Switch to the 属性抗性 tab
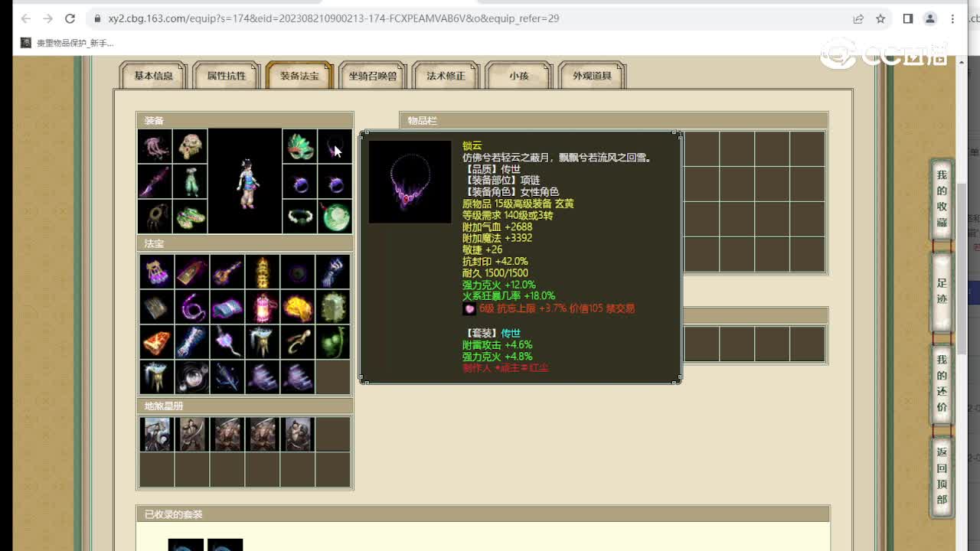Image resolution: width=980 pixels, height=551 pixels. coord(227,76)
